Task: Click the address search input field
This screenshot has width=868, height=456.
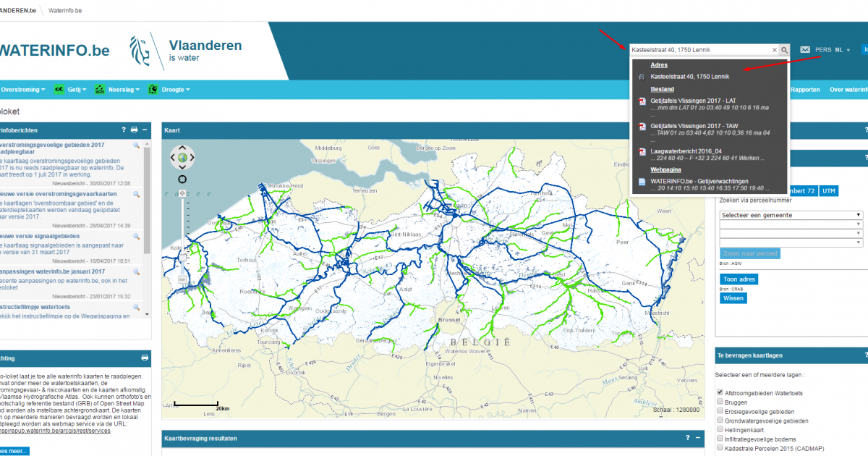Action: (699, 50)
